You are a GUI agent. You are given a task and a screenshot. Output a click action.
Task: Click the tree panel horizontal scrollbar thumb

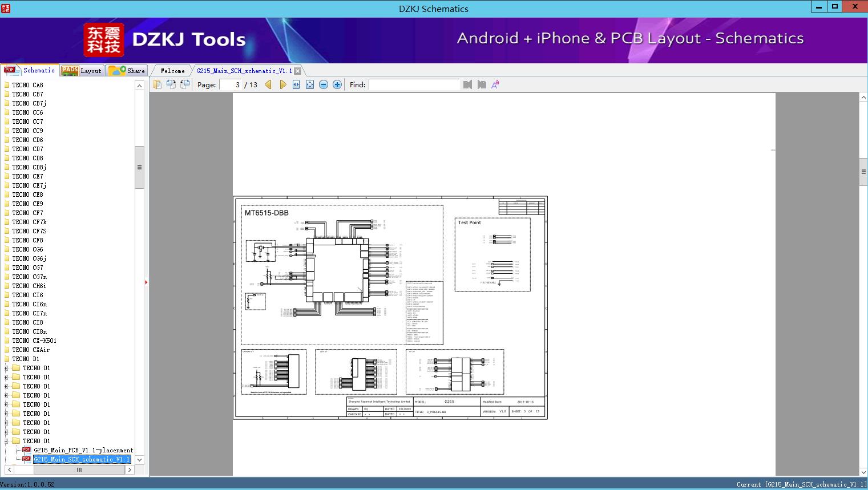coord(79,469)
